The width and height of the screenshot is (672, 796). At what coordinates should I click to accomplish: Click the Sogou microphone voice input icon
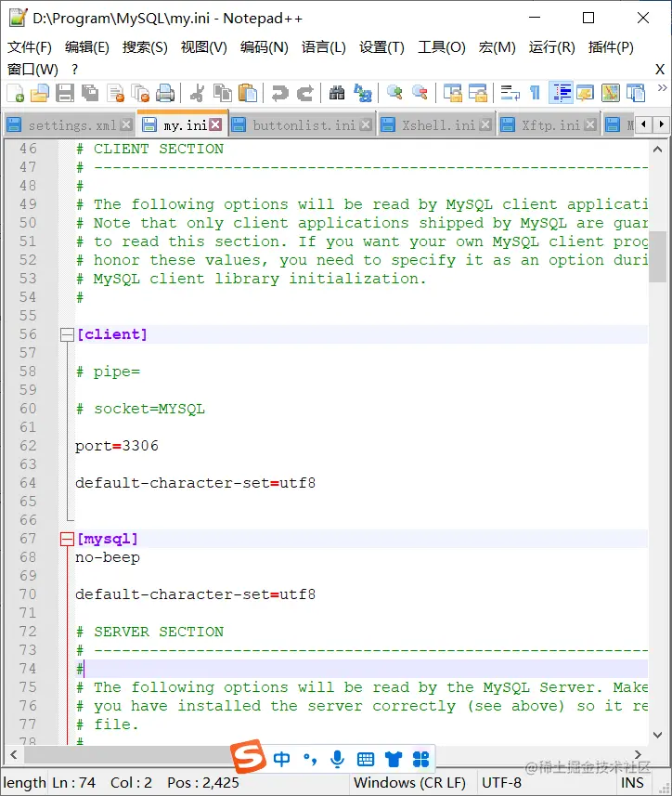point(337,759)
